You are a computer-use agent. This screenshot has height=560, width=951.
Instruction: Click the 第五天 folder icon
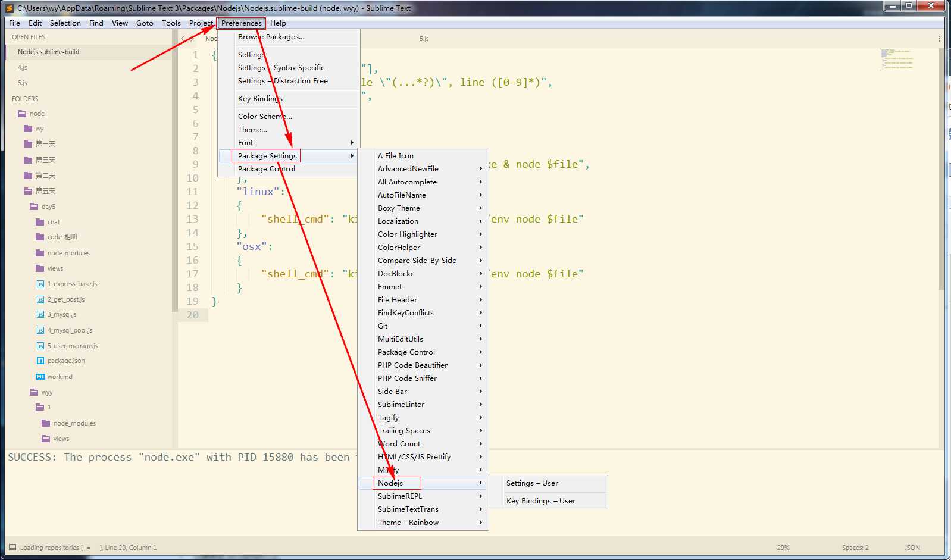[x=28, y=191]
